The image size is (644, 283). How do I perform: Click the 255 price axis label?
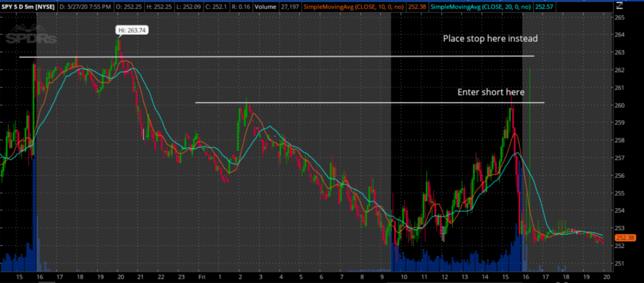click(620, 194)
